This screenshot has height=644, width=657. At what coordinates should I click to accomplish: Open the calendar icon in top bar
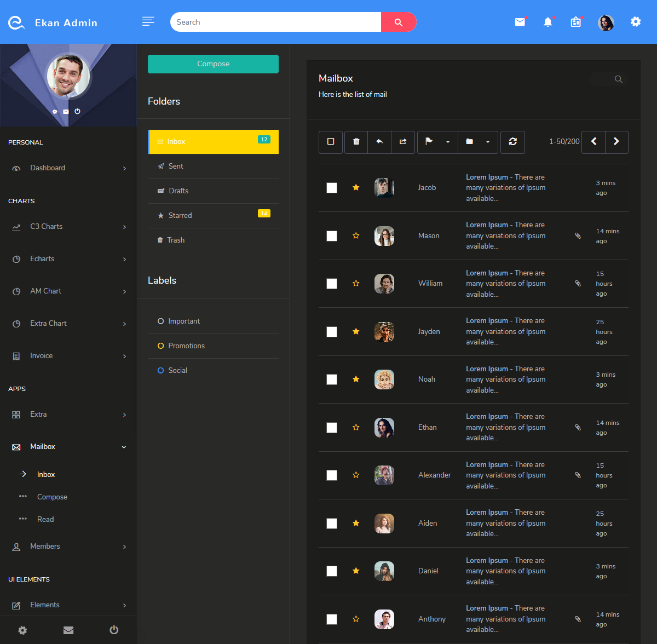575,22
